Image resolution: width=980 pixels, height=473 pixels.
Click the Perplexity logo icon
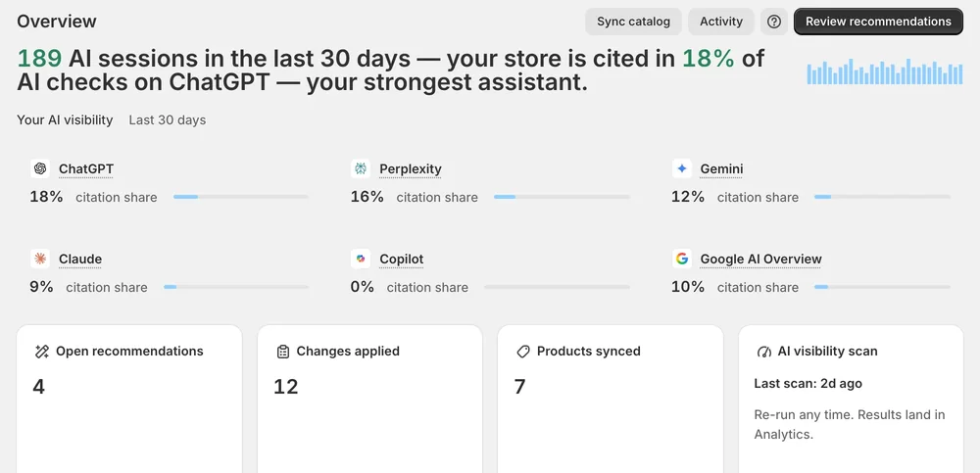(361, 168)
